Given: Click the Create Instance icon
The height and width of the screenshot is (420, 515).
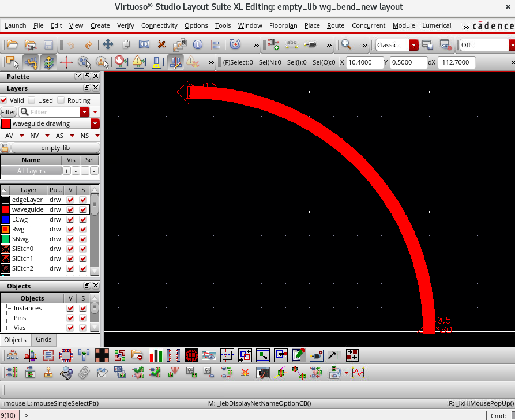Looking at the screenshot, I should pos(273,44).
